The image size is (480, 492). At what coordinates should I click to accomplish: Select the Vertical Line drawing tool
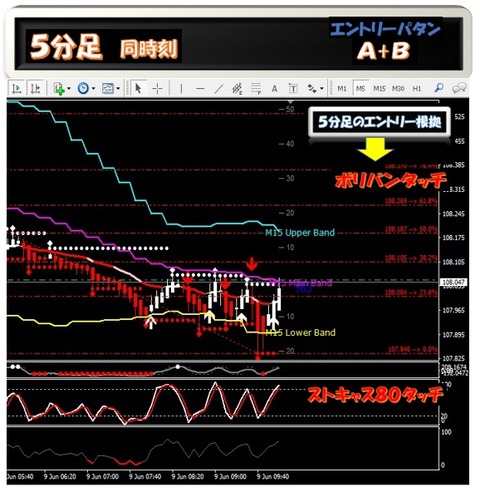(181, 89)
